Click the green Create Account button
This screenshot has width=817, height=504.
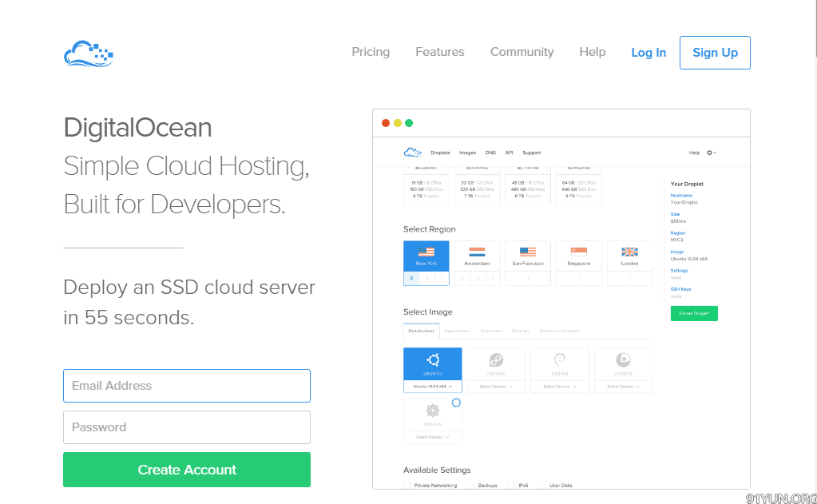tap(187, 470)
